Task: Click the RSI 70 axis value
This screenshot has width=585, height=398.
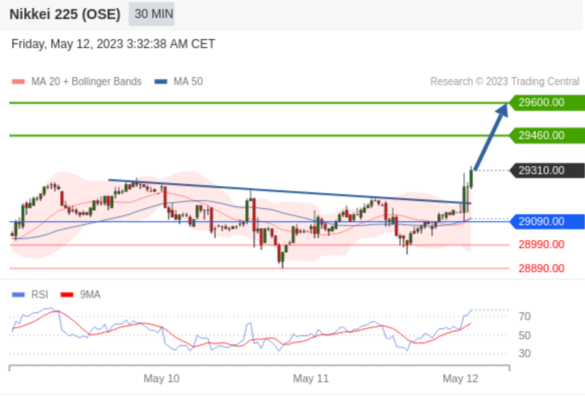Action: click(525, 317)
